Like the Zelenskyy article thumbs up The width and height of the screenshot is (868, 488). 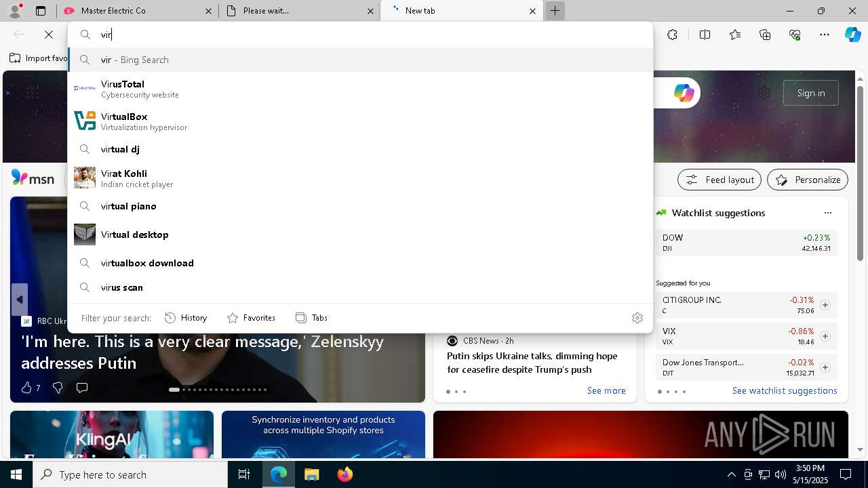point(26,388)
